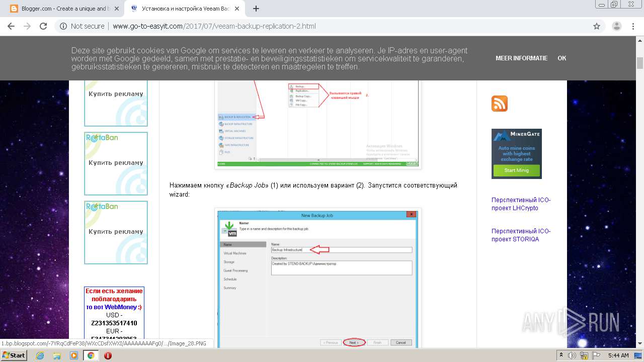Show hidden system tray icons
Viewport: 644px width, 362px height.
click(561, 355)
